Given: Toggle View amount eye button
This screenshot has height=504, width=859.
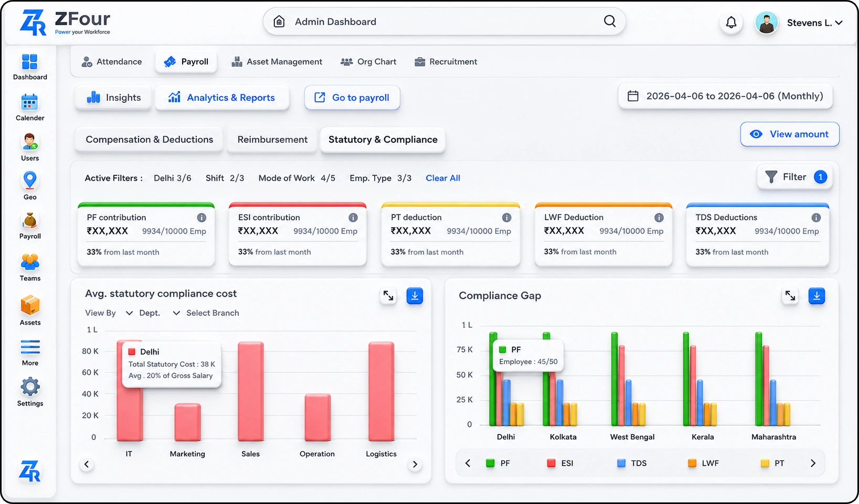Looking at the screenshot, I should click(x=790, y=134).
